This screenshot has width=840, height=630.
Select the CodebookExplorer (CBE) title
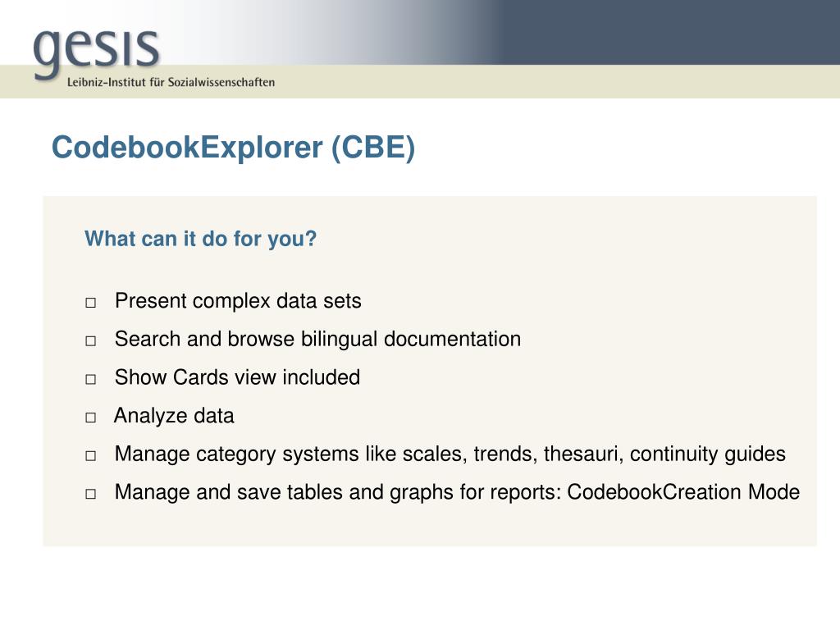(x=234, y=148)
